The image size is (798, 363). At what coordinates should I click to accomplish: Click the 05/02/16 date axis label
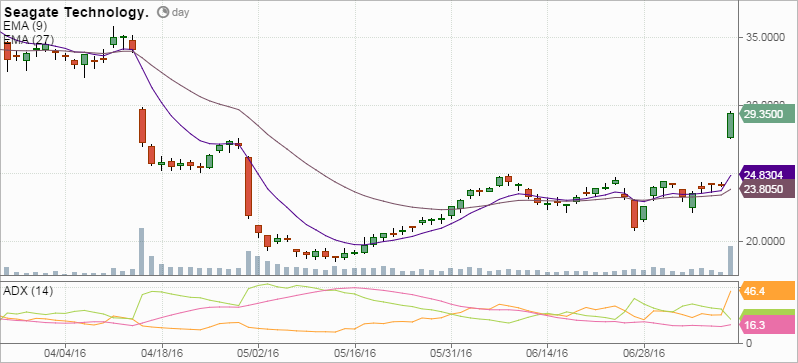[x=258, y=353]
